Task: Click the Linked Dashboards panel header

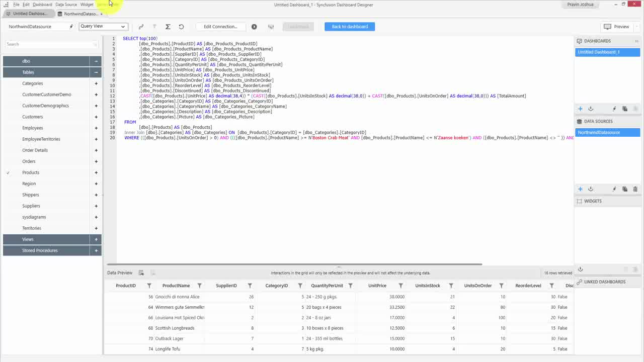Action: 608,282
